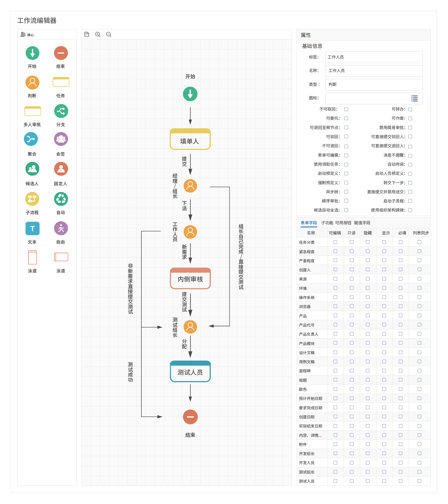Open the 图标 icon picker list
The height and width of the screenshot is (504, 448).
414,98
